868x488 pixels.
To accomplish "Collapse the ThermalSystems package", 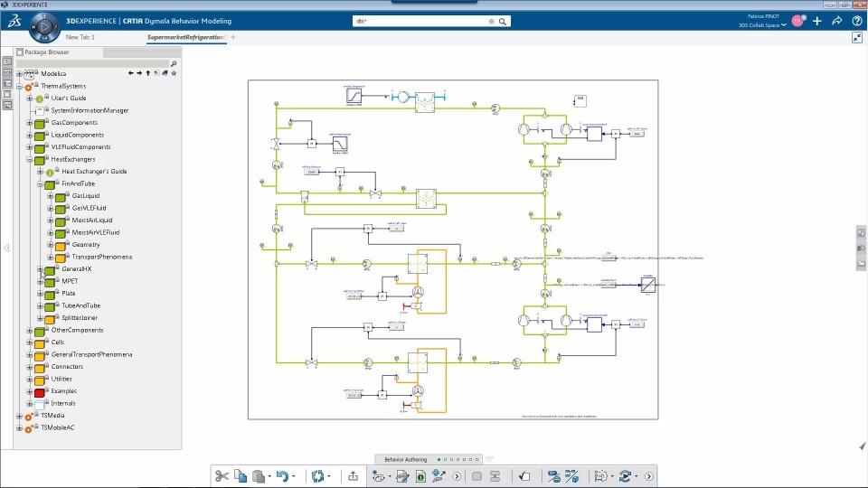I will pos(19,87).
